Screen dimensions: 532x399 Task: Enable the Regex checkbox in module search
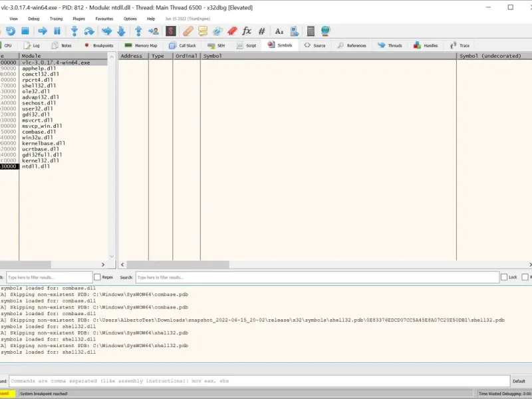click(98, 277)
